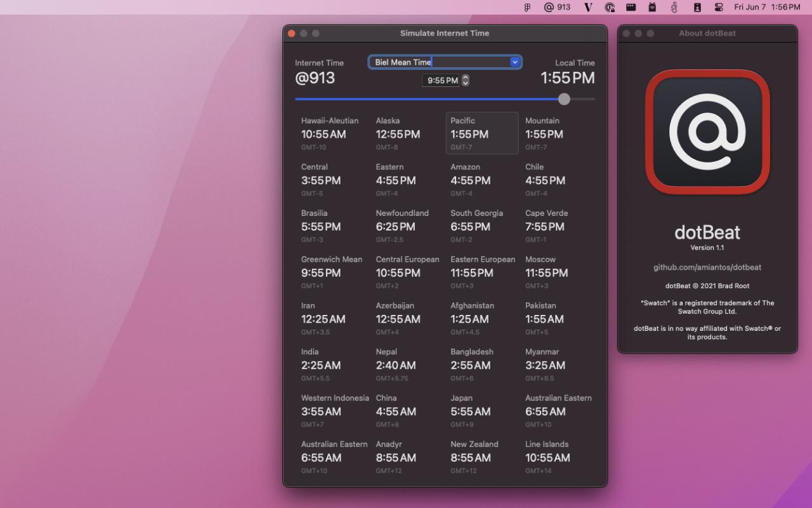Screen dimensions: 812x508
Task: Click the Internet Time slider knob
Action: [564, 99]
